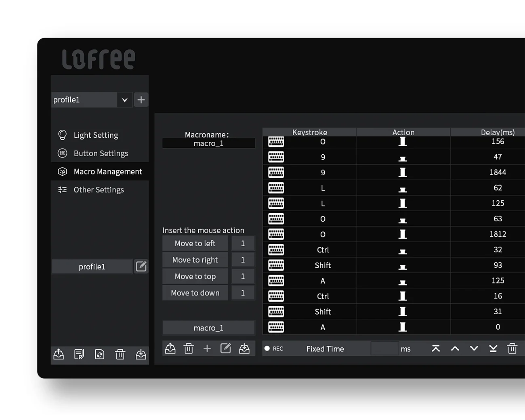Delete macro using trash icon under macro_1
The height and width of the screenshot is (420, 525).
click(x=189, y=349)
